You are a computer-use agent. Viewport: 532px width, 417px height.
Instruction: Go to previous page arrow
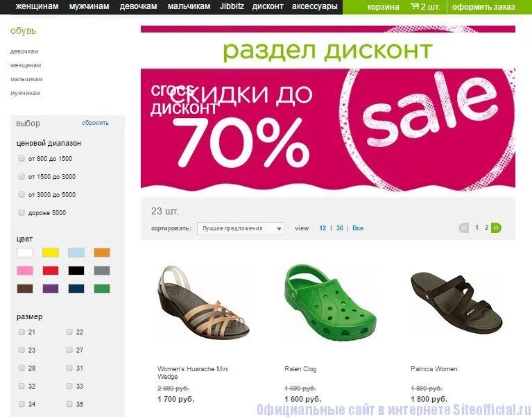tap(463, 228)
